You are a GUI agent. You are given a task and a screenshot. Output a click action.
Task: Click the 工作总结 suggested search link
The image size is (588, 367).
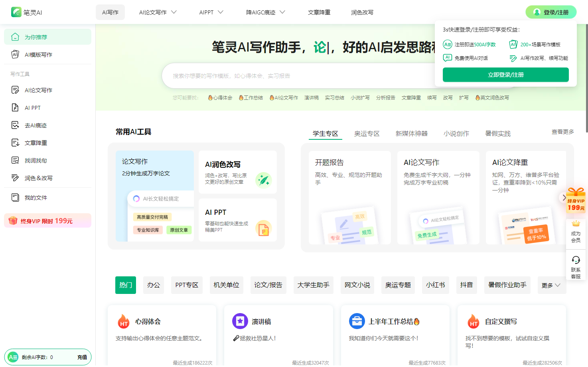(x=251, y=97)
